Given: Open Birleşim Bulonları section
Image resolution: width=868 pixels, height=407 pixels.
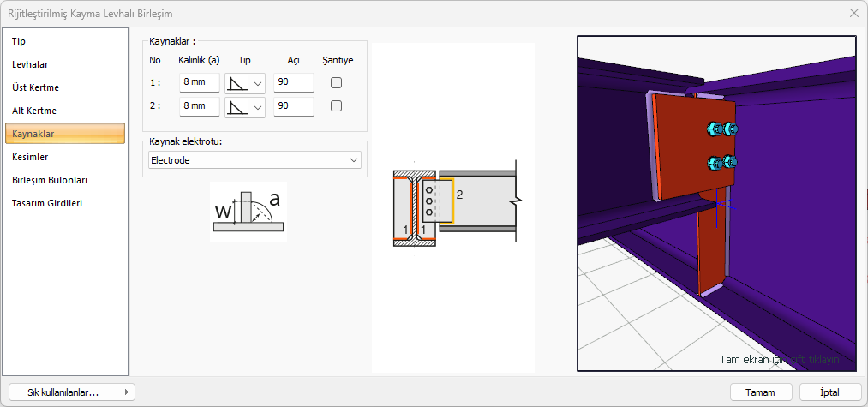Looking at the screenshot, I should tap(50, 180).
